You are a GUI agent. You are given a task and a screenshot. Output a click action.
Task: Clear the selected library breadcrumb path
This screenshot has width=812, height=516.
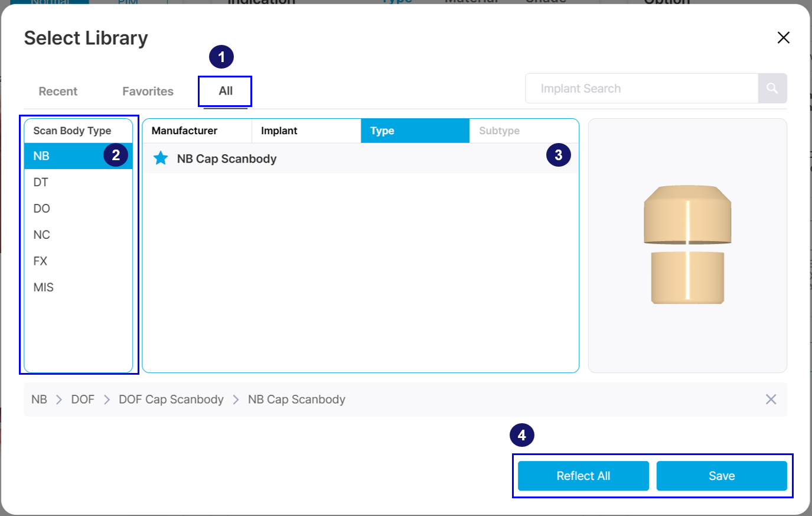(x=771, y=400)
